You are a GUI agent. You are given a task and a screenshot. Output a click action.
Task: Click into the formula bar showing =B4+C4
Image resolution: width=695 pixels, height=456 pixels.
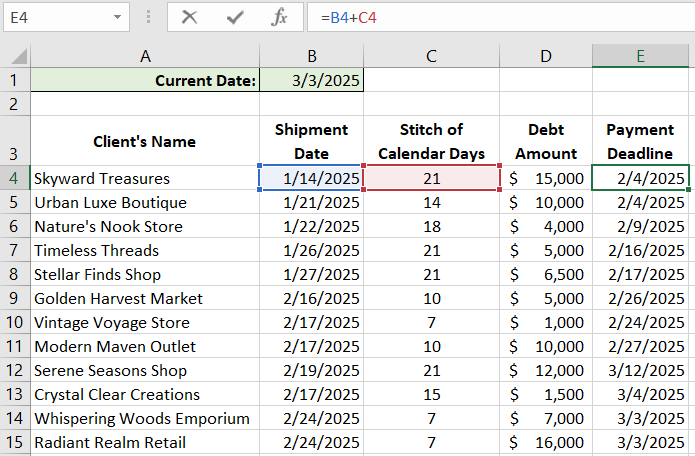point(501,17)
